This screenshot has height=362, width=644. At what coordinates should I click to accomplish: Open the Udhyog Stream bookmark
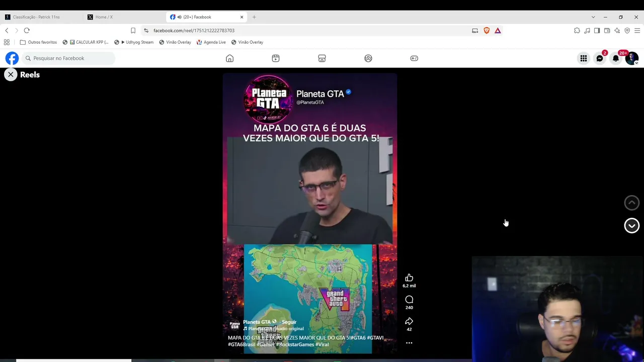pyautogui.click(x=134, y=42)
